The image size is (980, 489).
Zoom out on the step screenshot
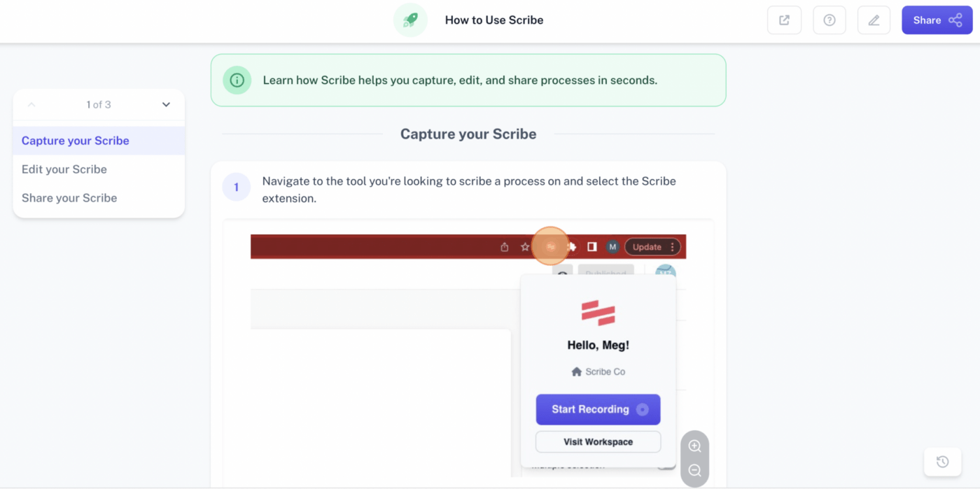(x=694, y=471)
